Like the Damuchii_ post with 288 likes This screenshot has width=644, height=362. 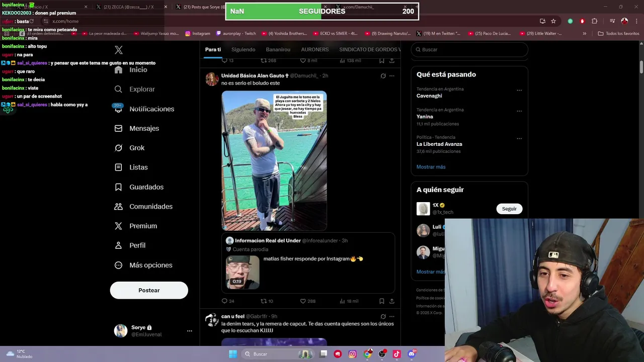tap(307, 301)
